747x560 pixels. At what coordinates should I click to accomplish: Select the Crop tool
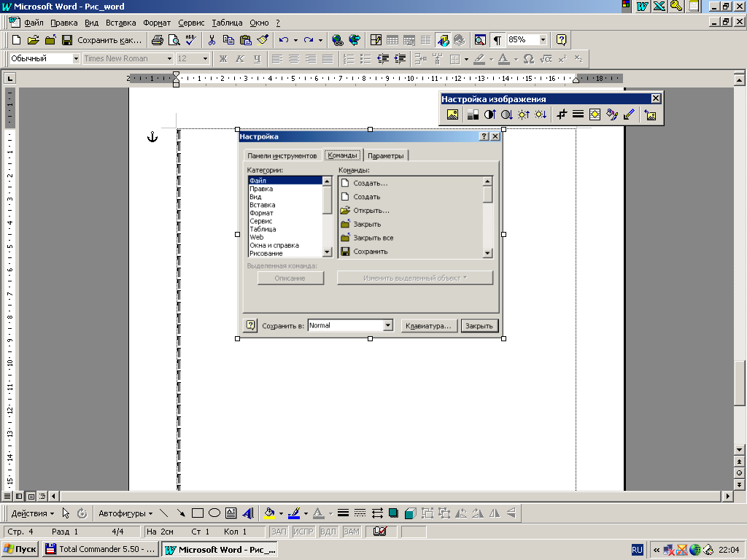(x=562, y=114)
